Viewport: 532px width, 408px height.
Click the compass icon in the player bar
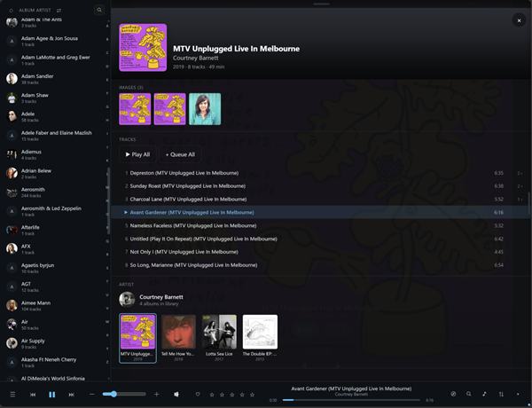click(453, 394)
